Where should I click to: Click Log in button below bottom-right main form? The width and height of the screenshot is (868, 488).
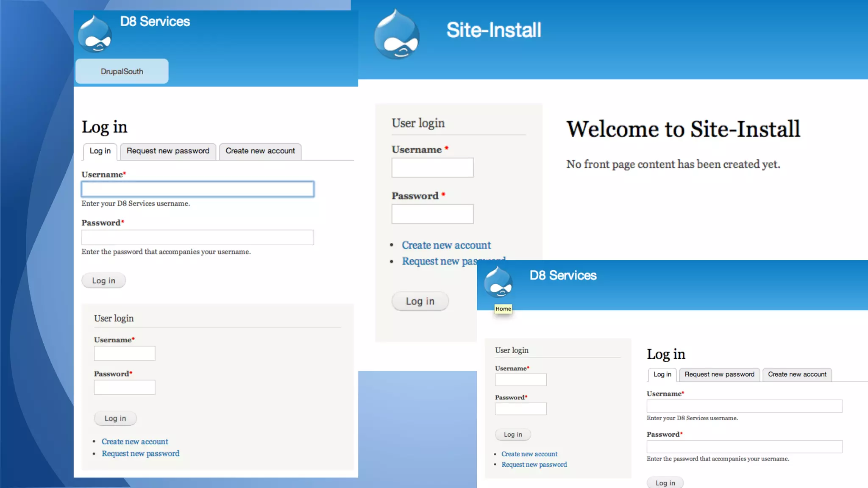point(665,483)
